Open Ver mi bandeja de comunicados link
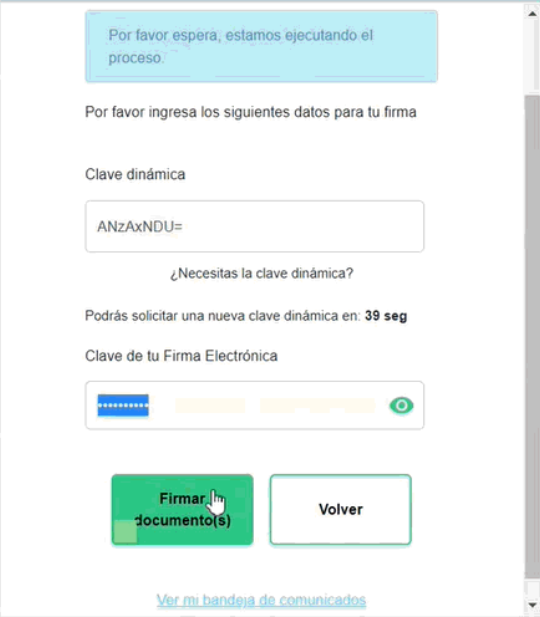Image resolution: width=540 pixels, height=617 pixels. coord(261,600)
